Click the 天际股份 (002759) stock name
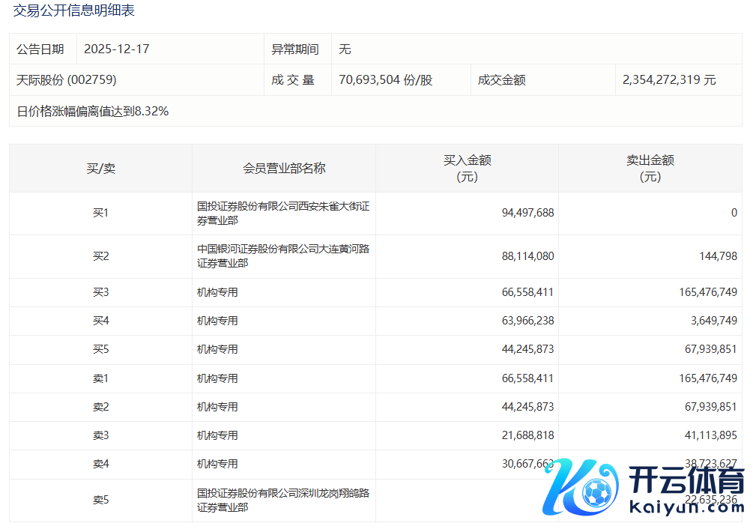The image size is (756, 532). coord(67,79)
